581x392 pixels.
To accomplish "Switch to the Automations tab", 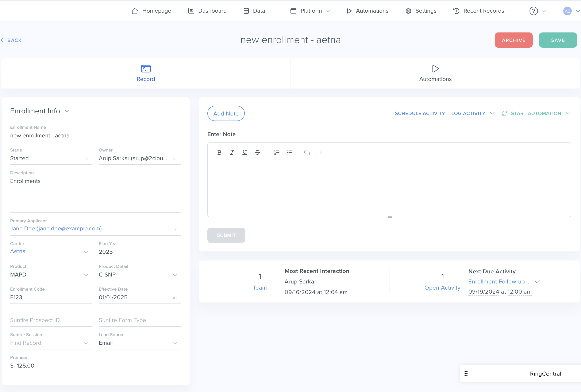I will 435,73.
